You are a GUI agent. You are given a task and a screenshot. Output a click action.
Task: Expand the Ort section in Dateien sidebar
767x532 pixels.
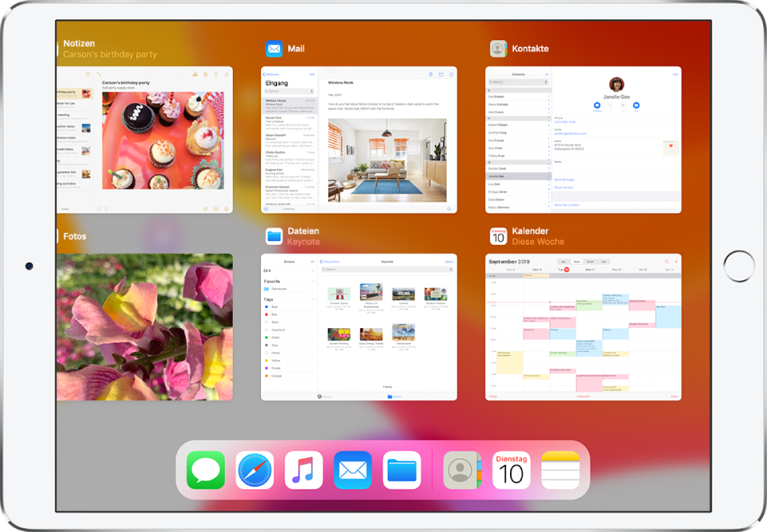pos(314,271)
